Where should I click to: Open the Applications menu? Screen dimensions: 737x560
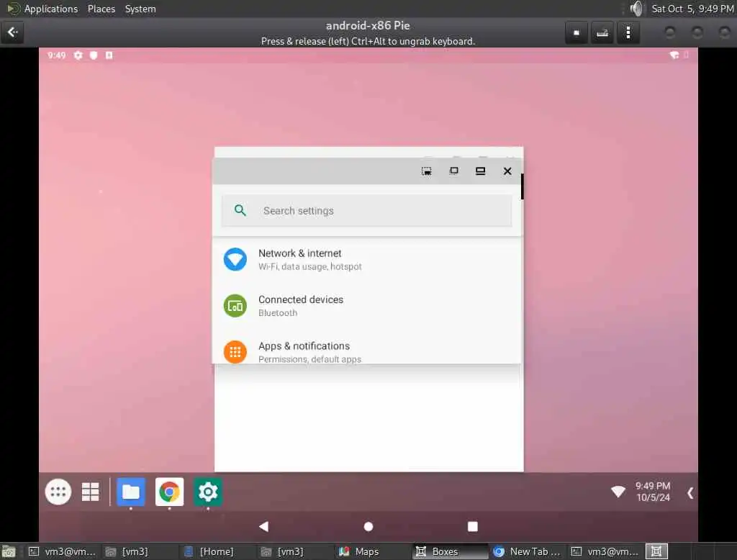[x=51, y=9]
